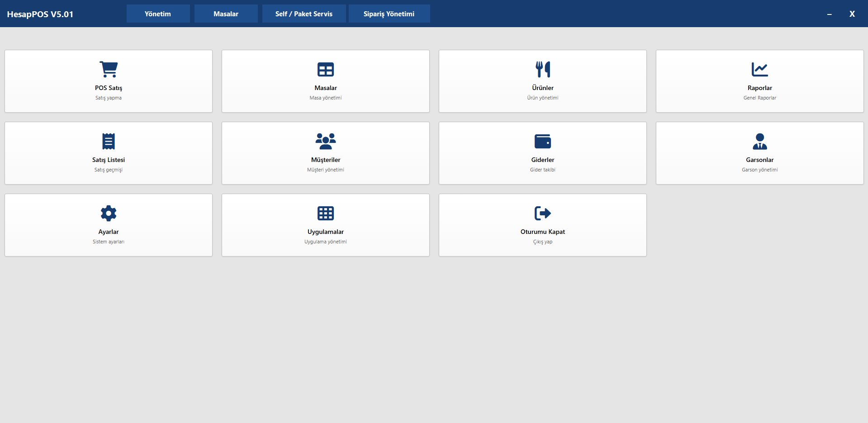Click the 'Gider takibi' subtitle text
This screenshot has height=423, width=868.
[543, 170]
